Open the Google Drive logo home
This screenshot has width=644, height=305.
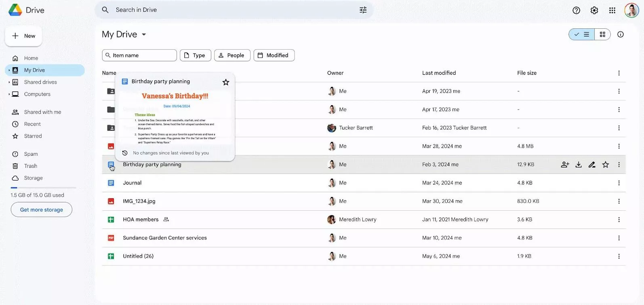click(15, 10)
